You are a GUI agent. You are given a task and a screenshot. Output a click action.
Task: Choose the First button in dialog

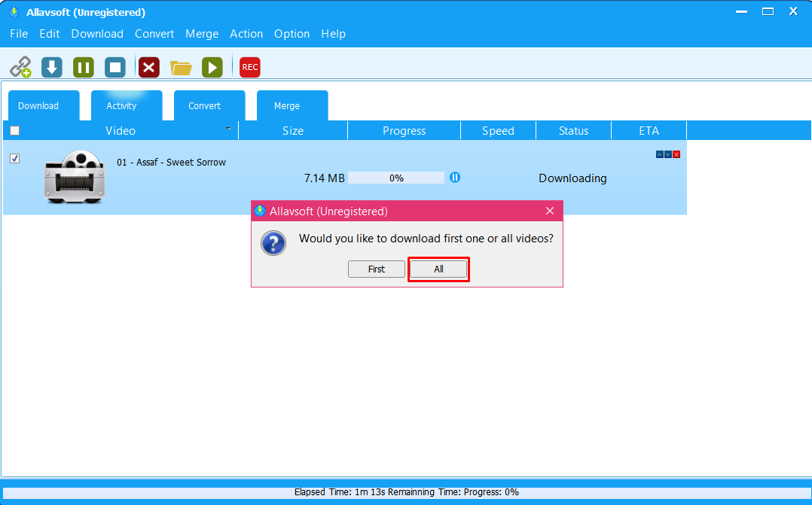point(377,269)
